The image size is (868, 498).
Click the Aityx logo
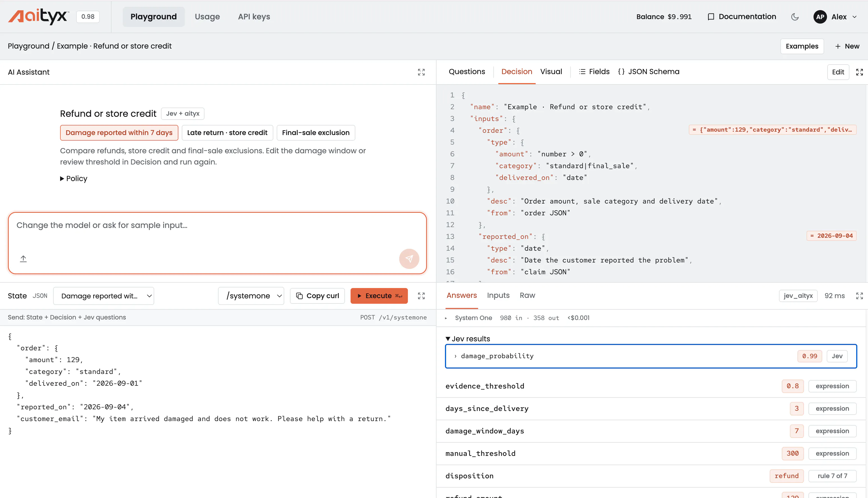[38, 16]
